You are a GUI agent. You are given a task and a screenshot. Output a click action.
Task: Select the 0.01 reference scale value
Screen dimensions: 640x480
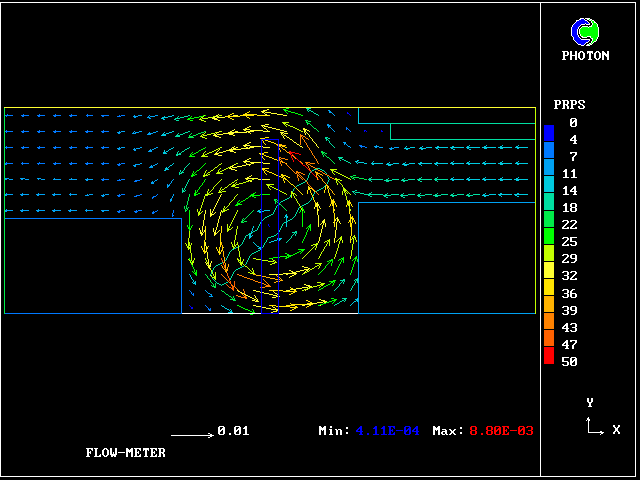[234, 431]
